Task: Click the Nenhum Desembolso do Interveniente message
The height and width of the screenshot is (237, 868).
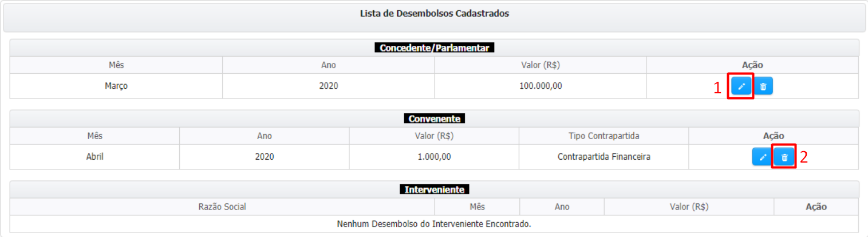Action: coord(434,224)
